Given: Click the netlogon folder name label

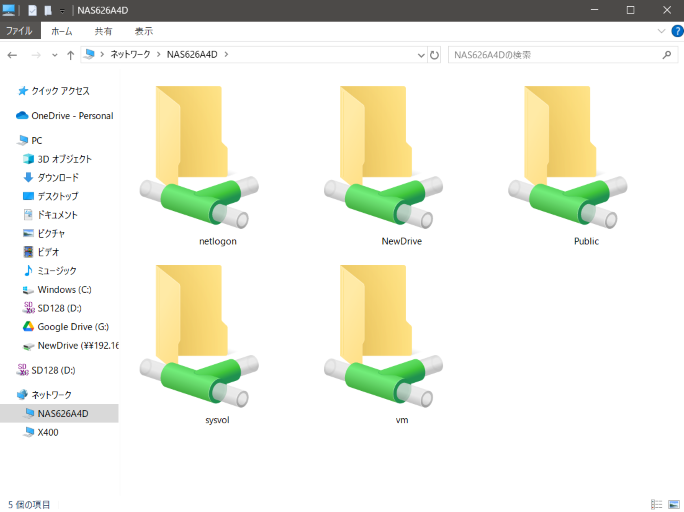Looking at the screenshot, I should pyautogui.click(x=218, y=241).
